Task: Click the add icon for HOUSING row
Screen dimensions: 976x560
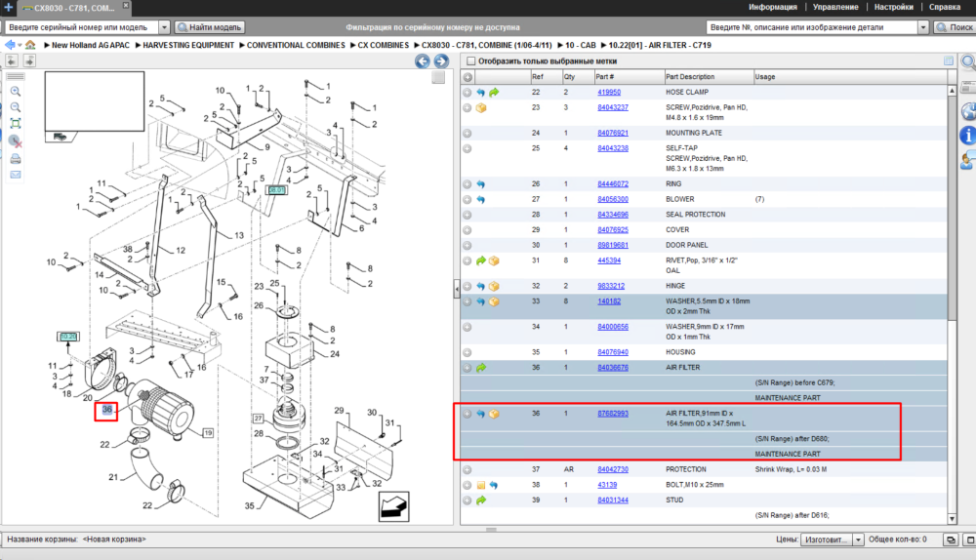Action: tap(468, 352)
